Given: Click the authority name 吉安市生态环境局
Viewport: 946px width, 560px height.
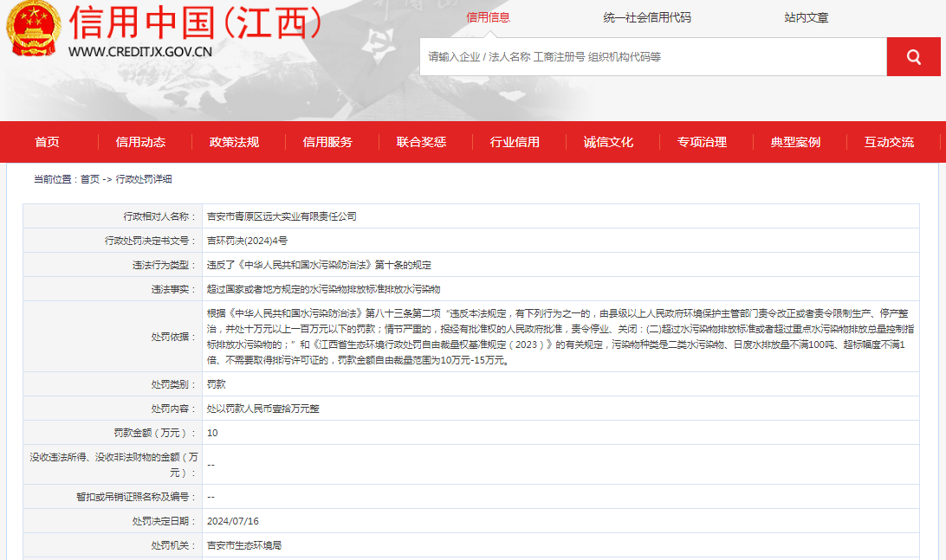Looking at the screenshot, I should pyautogui.click(x=244, y=545).
